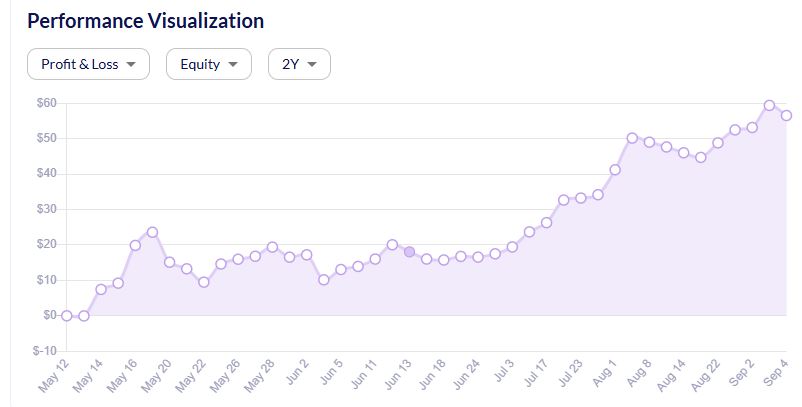This screenshot has height=407, width=802.
Task: Click the final data point at Sep 4
Action: (x=786, y=115)
